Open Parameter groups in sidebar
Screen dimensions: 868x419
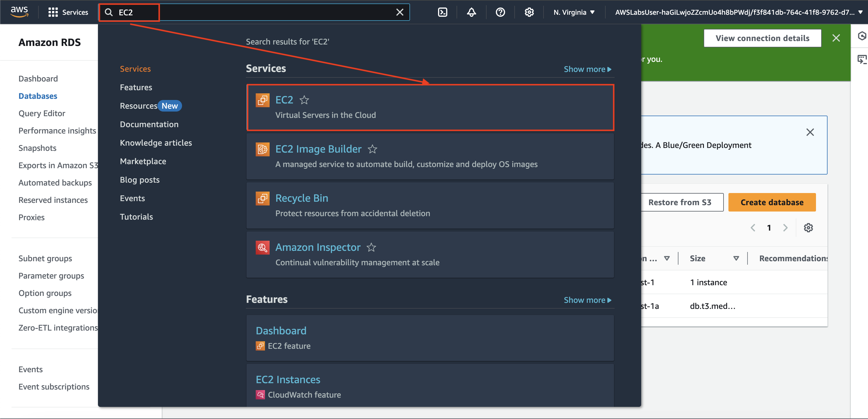51,276
